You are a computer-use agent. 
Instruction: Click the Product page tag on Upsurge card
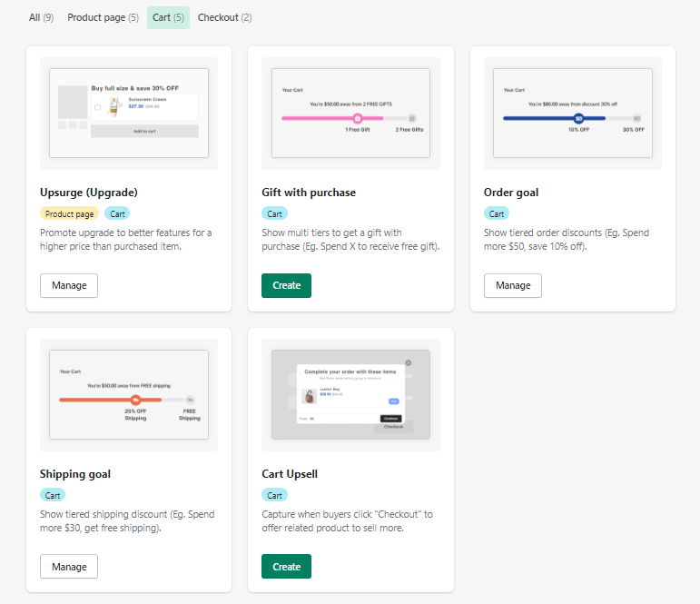(69, 213)
